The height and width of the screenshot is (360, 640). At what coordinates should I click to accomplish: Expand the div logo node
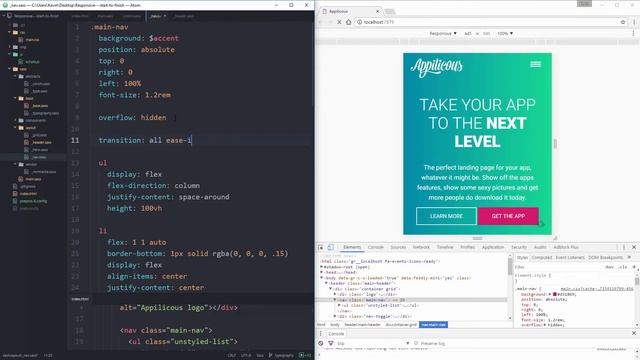pos(335,294)
